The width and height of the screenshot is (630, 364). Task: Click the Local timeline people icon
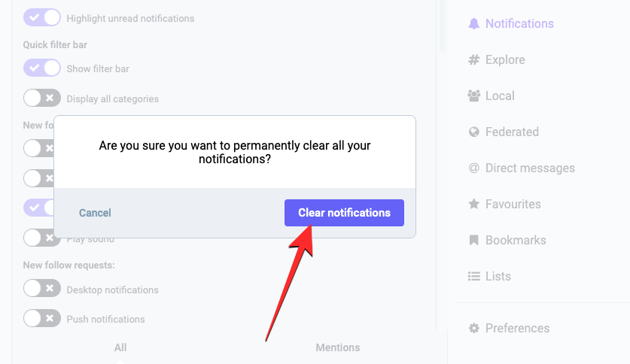pos(473,96)
